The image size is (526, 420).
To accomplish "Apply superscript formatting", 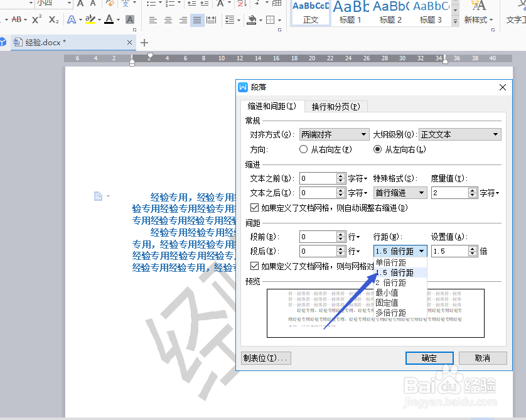I will coord(36,19).
